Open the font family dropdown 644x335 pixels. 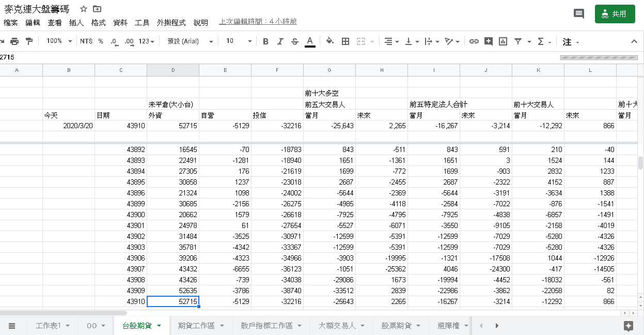[x=190, y=41]
